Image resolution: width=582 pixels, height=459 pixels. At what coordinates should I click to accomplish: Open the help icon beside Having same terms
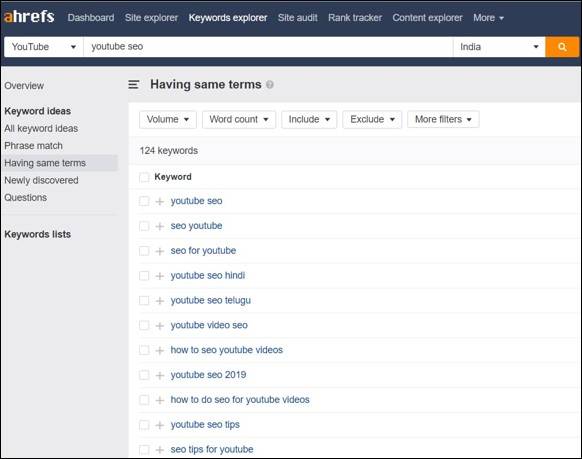(270, 85)
